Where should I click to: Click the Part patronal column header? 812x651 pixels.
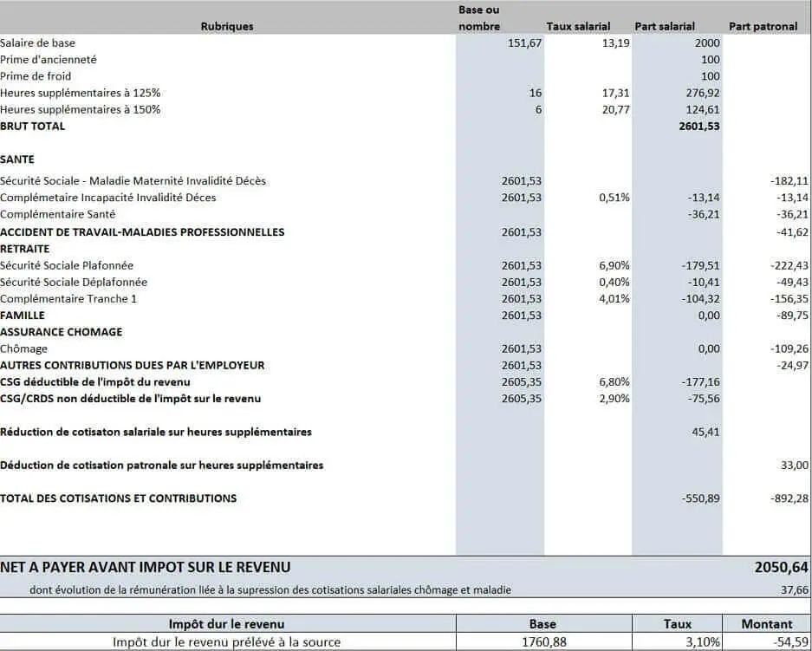coord(763,26)
